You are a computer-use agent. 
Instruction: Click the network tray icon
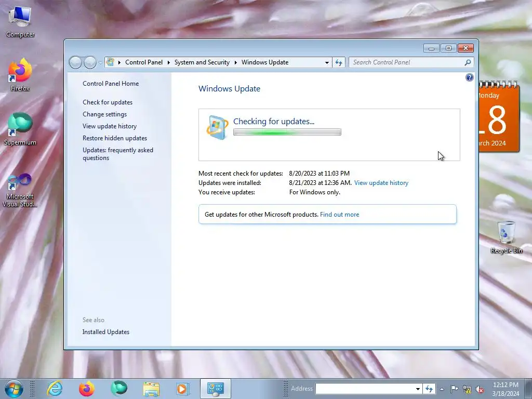(467, 389)
